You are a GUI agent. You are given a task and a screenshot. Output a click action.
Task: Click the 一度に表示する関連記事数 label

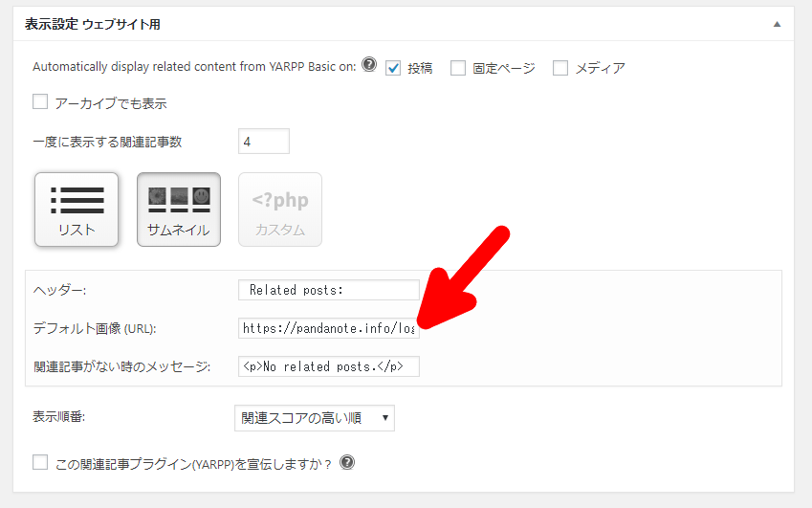pyautogui.click(x=107, y=142)
